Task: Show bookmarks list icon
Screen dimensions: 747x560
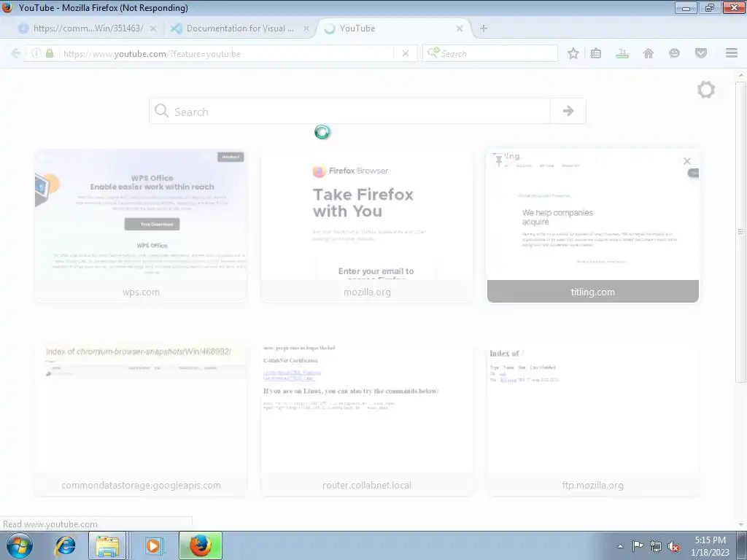Action: click(596, 53)
